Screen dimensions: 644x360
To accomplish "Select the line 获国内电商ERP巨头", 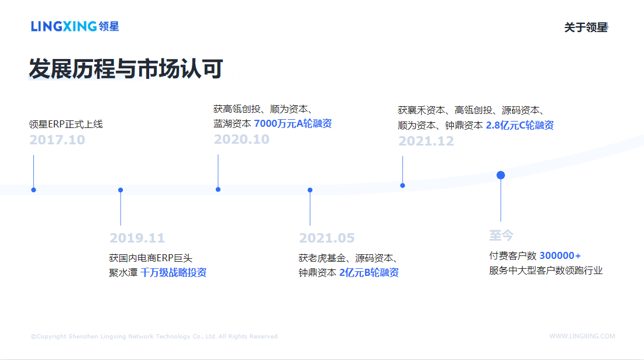I will point(150,258).
